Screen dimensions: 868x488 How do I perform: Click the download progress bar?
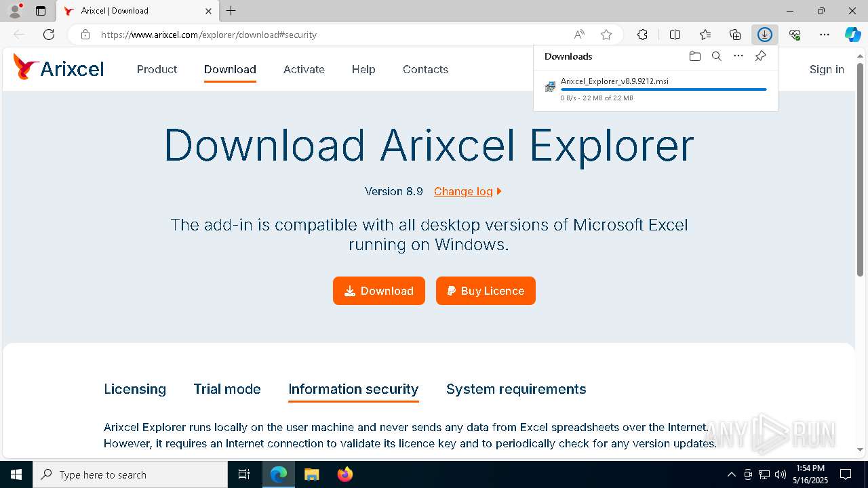tap(663, 89)
